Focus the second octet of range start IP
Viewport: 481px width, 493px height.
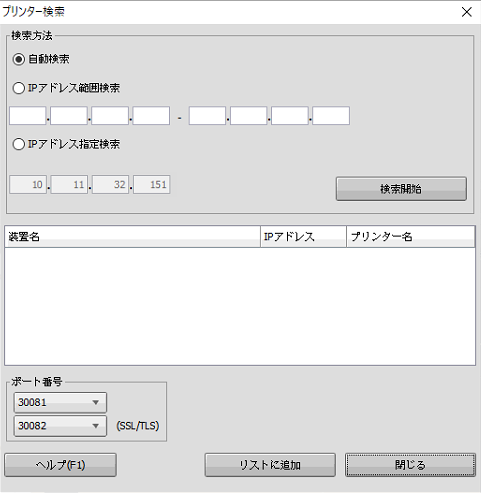pos(69,116)
